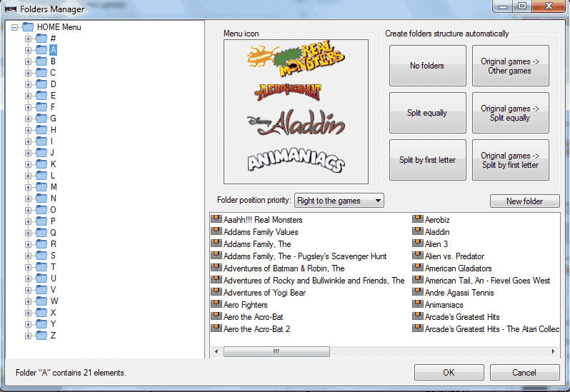
Task: Click the Real Monsters logo in Menu icon
Action: point(296,58)
